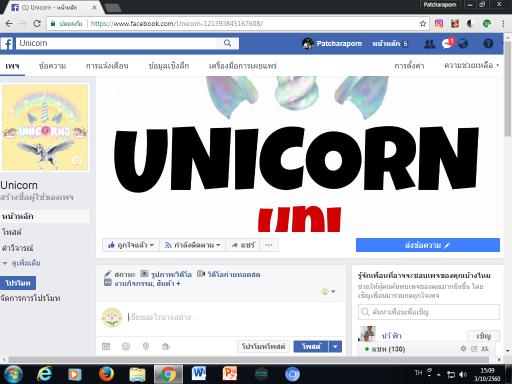Click the search magnifier icon
The height and width of the screenshot is (384, 512).
tap(227, 43)
